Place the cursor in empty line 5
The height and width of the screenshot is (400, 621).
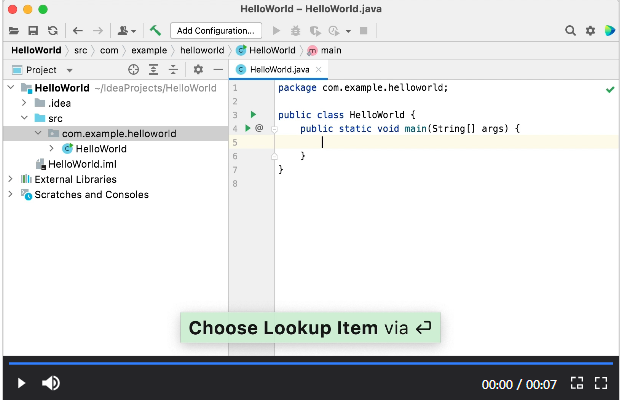coord(447,142)
